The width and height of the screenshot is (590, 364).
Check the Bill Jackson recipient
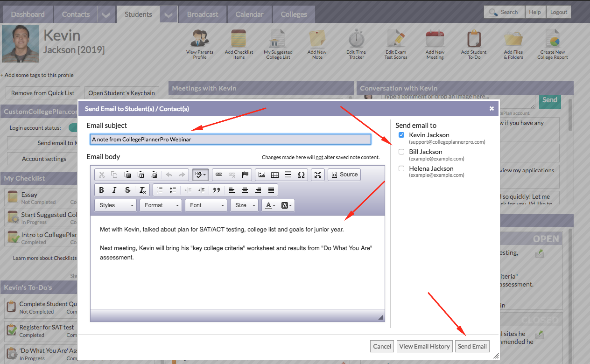[x=401, y=152]
